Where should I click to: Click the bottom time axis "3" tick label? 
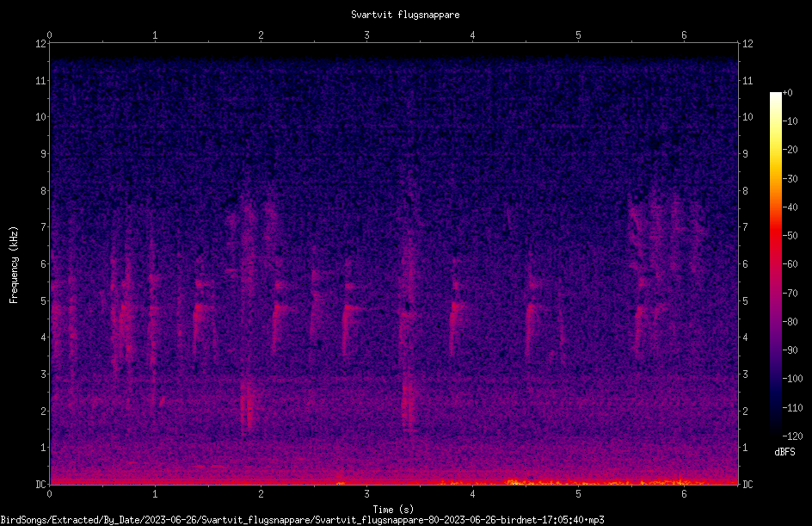pos(366,494)
